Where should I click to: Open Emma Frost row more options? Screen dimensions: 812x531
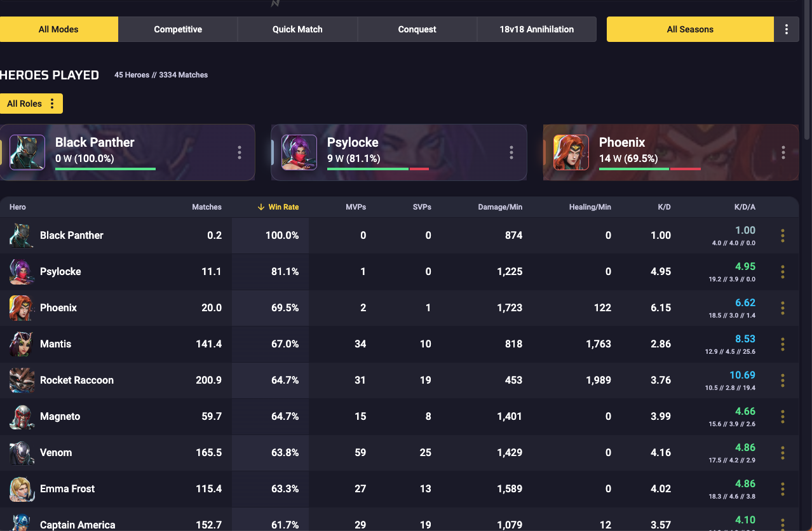783,489
